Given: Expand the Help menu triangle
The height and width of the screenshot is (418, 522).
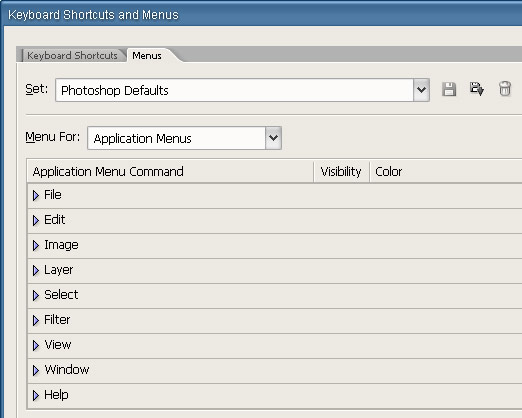Looking at the screenshot, I should pyautogui.click(x=36, y=395).
